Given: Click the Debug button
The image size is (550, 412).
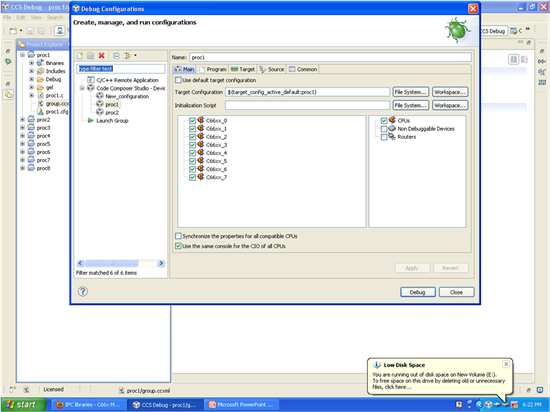Looking at the screenshot, I should click(417, 292).
